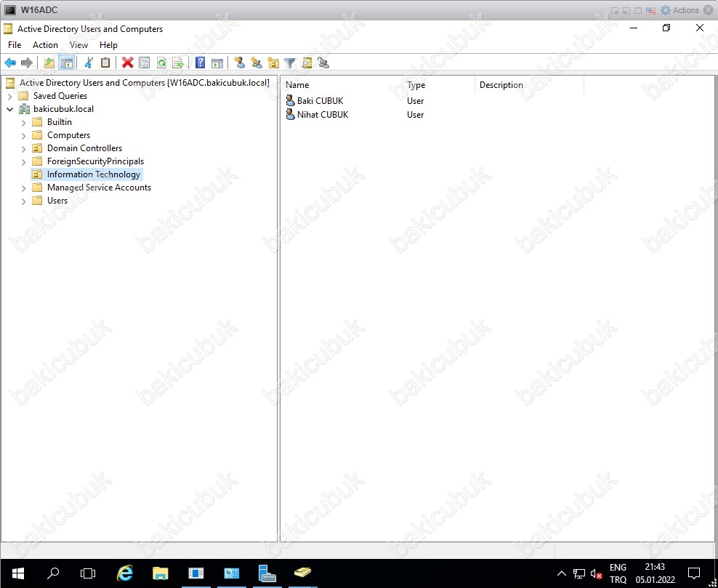This screenshot has height=588, width=718.
Task: Sort by the Description column header
Action: 529,85
